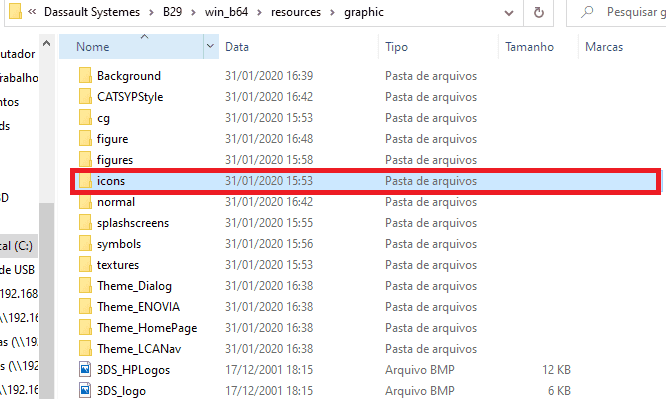Image resolution: width=666 pixels, height=399 pixels.
Task: Show hidden breadcrumb path with double chevron
Action: (32, 12)
